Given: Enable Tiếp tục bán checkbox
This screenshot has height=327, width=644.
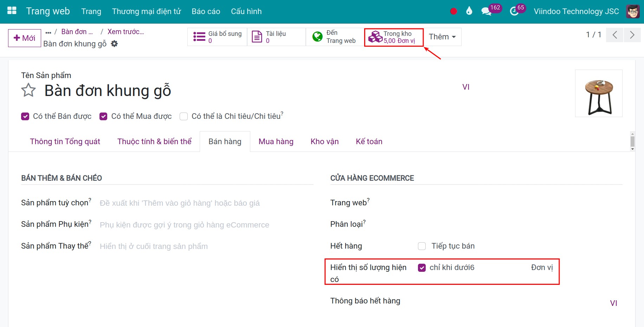Looking at the screenshot, I should click(x=422, y=246).
